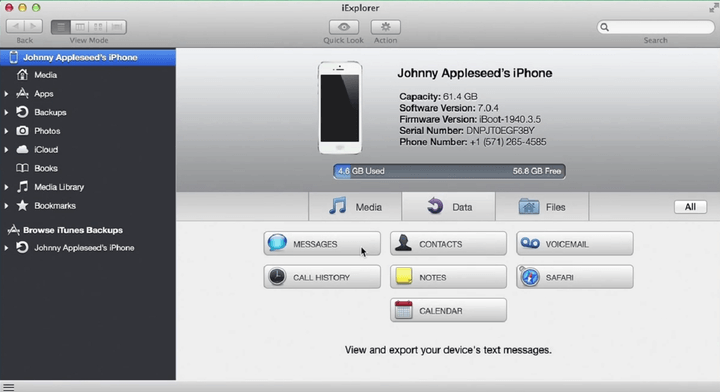Switch to list view mode

(61, 27)
